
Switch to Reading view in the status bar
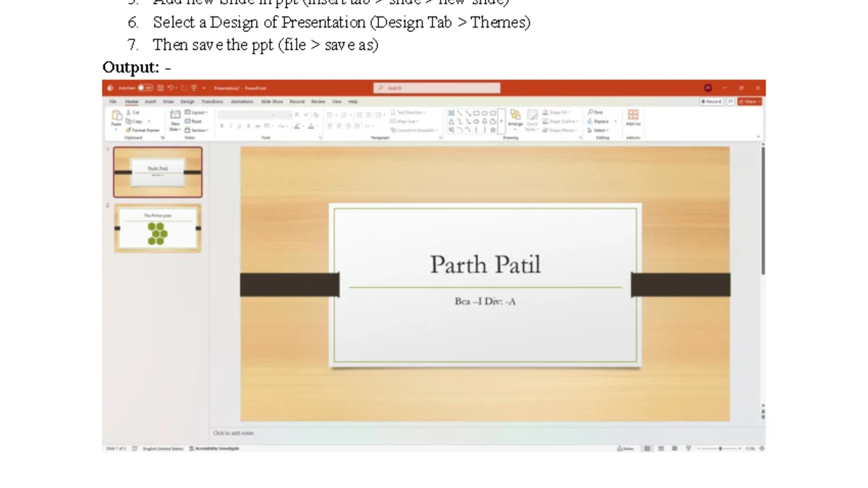[x=675, y=448]
